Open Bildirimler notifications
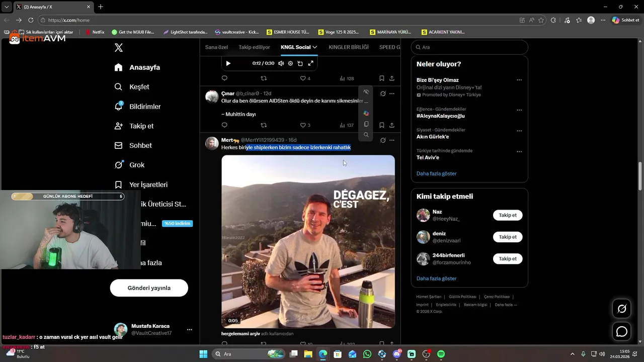Screen dimensions: 644x362 (137, 107)
